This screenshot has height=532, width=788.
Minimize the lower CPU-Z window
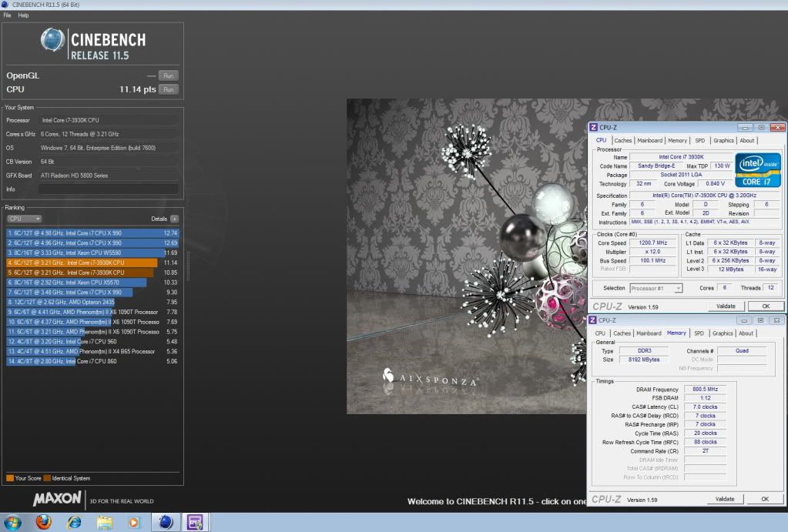pyautogui.click(x=744, y=320)
